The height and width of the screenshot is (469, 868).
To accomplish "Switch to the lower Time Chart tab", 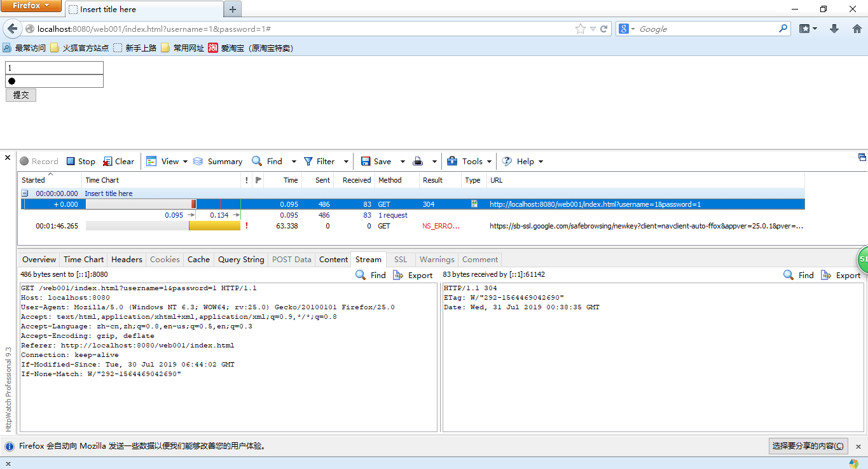I will (x=83, y=259).
